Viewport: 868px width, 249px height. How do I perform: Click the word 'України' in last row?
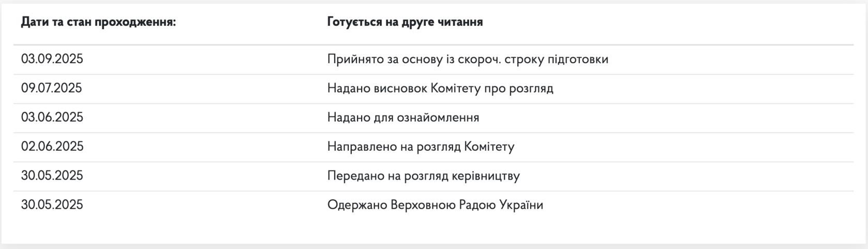pos(522,205)
